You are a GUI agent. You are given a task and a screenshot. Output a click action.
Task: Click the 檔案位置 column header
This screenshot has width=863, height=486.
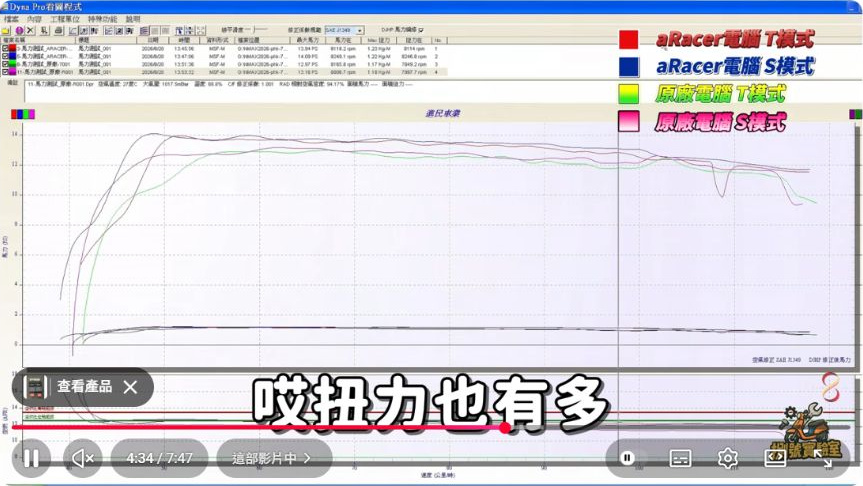point(263,40)
